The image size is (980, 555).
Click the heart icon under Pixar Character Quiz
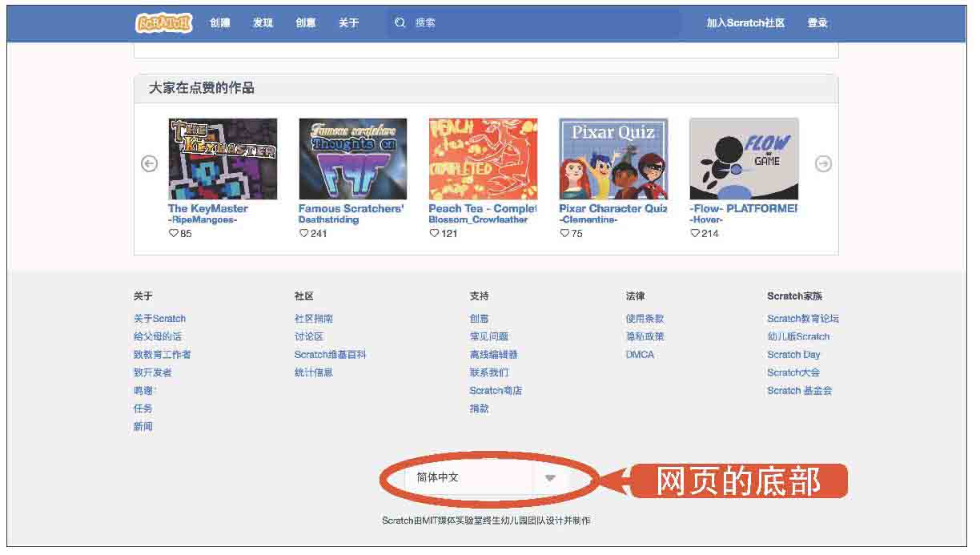tap(564, 233)
